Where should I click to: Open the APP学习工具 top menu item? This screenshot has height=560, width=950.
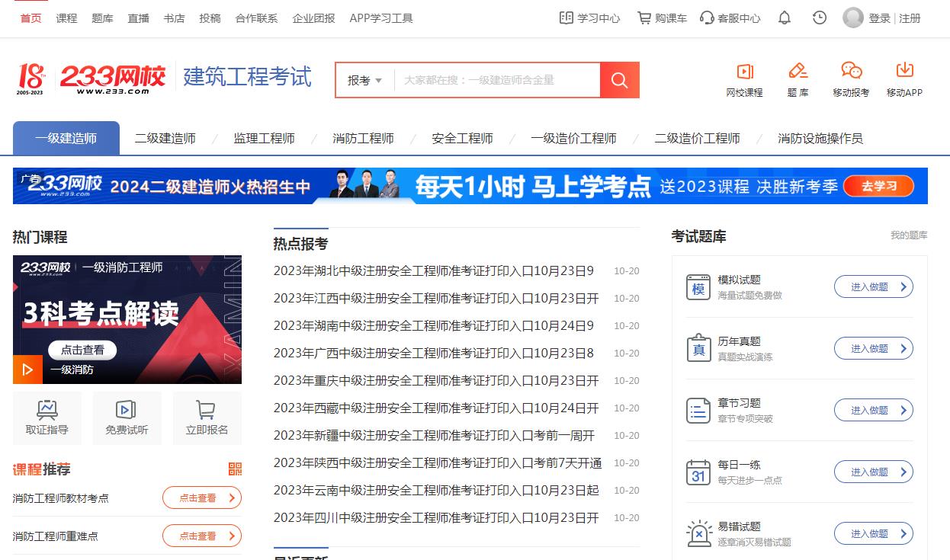coord(381,18)
